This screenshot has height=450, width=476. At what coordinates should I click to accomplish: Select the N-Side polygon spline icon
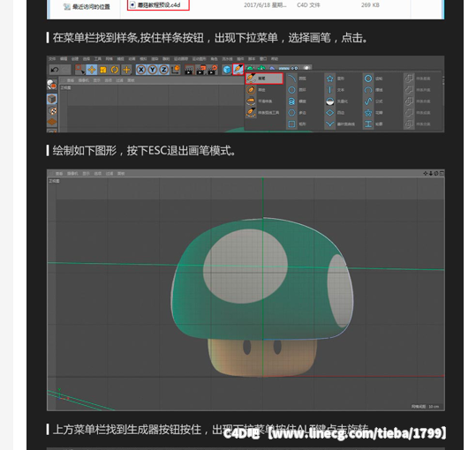[x=291, y=113]
